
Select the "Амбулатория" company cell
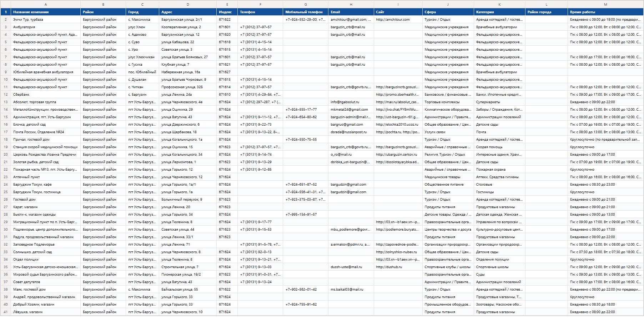click(x=46, y=27)
